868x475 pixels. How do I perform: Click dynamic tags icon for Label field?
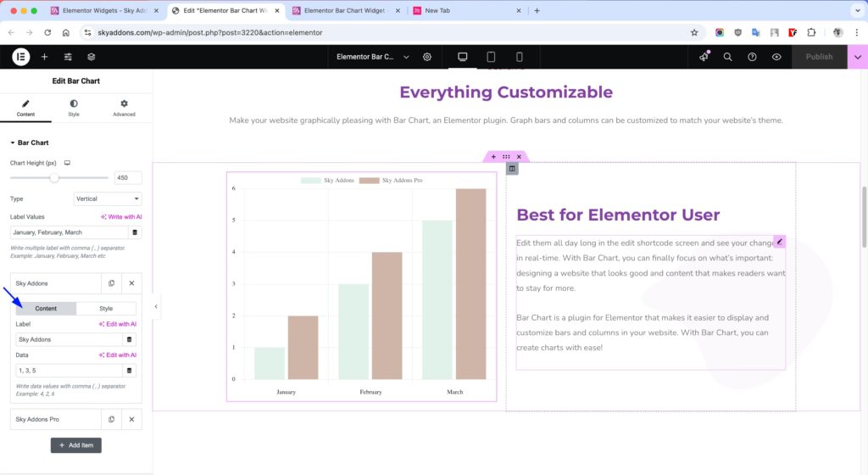click(x=130, y=339)
